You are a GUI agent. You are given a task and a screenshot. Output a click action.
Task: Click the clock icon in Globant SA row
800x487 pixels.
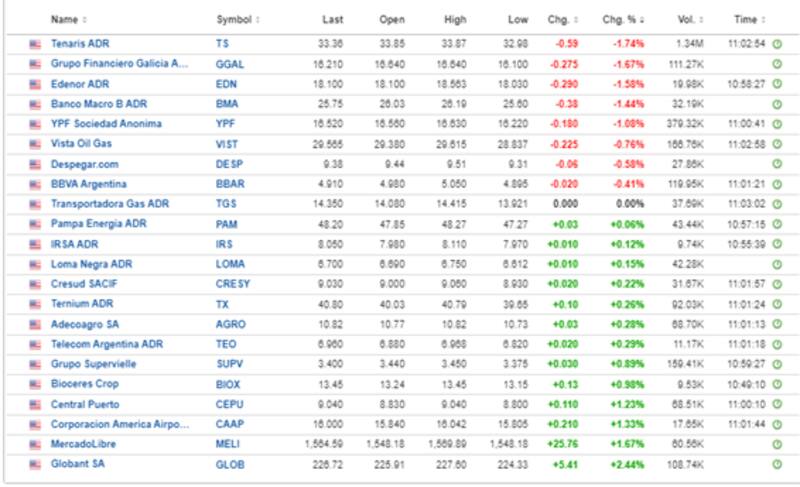[x=776, y=464]
